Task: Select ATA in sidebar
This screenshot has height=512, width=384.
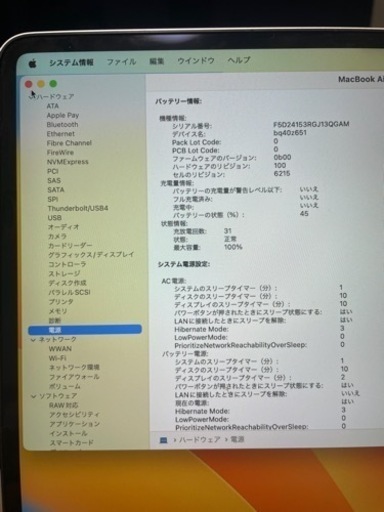Action: click(53, 106)
